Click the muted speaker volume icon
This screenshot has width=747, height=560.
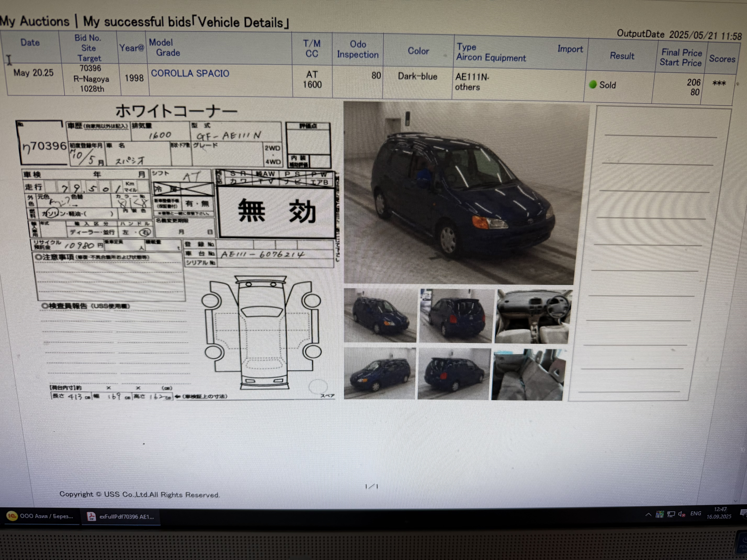click(x=681, y=514)
